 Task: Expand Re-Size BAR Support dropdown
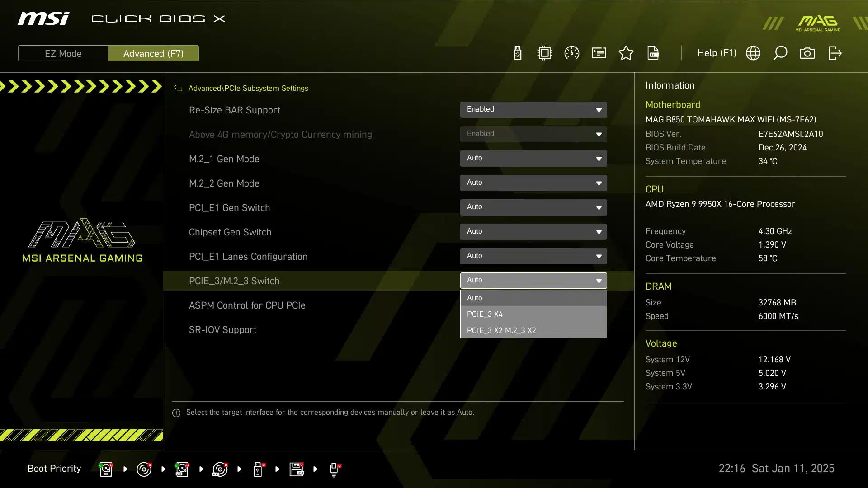click(x=533, y=110)
